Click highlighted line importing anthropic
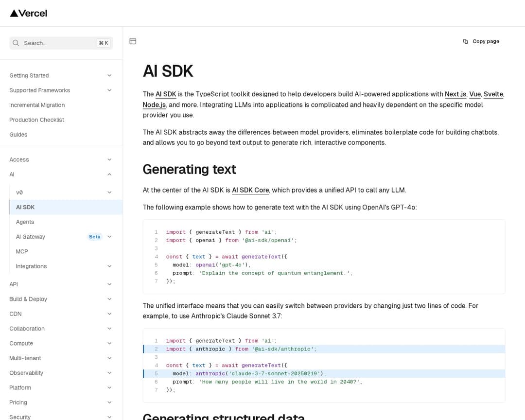The width and height of the screenshot is (525, 420). point(324,349)
